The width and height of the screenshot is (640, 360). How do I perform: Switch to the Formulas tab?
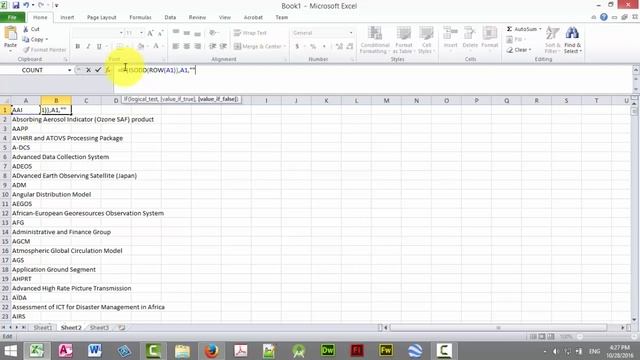tap(140, 18)
